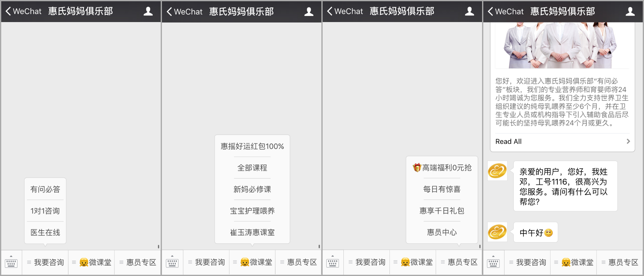Choose 新妈必修课 menu entry

[252, 189]
